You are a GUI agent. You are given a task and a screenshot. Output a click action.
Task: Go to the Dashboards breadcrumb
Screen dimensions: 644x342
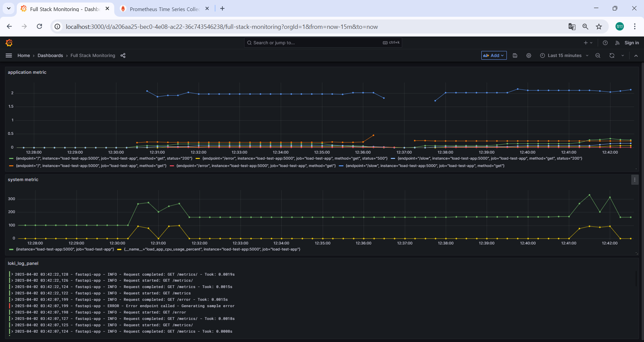(50, 55)
